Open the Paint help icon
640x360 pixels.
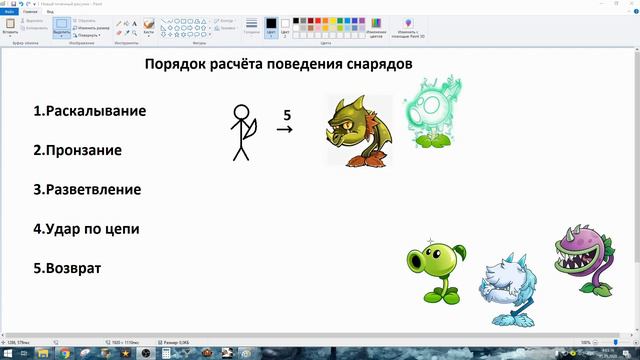636,11
